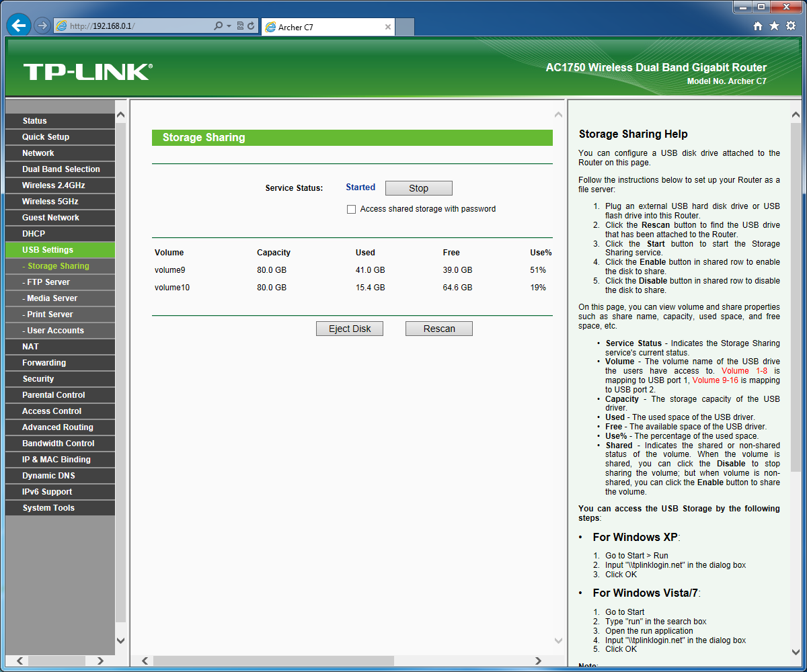Open Access Control menu
The height and width of the screenshot is (672, 807).
[60, 411]
